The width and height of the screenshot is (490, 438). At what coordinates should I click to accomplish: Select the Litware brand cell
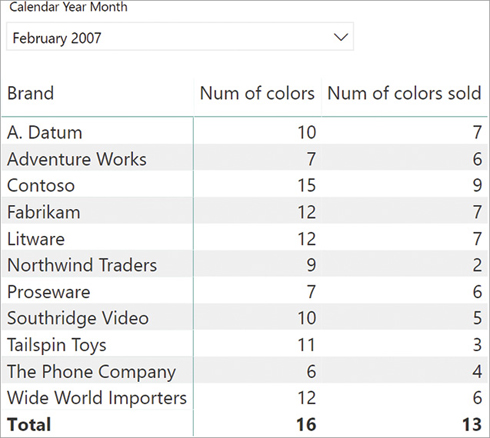pos(36,239)
